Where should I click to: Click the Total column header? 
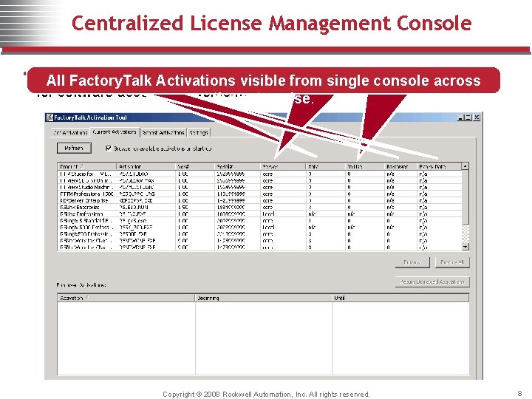[325, 166]
